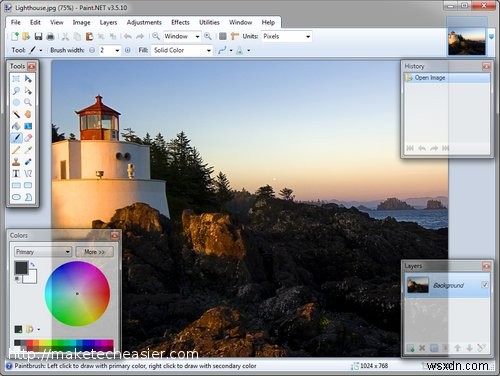500x376 pixels.
Task: Click Delete Layer button in Layers panel
Action: pos(422,348)
